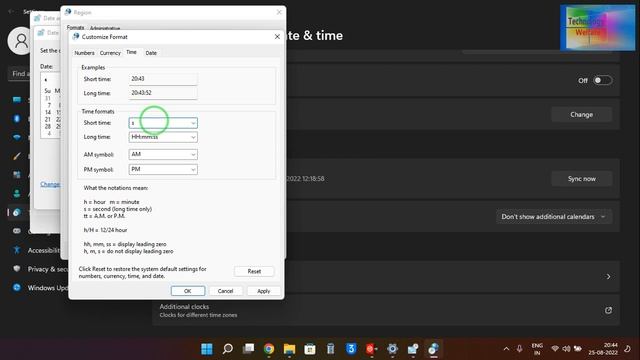Select the Time tab in Customize Format
Viewport: 640px width, 360px height.
tap(131, 52)
